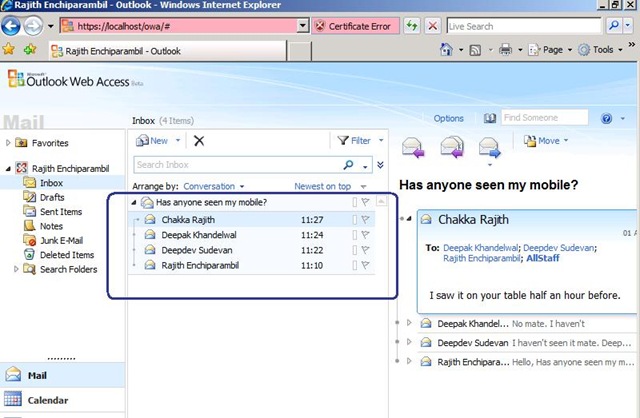Click the RSS feeds icon in command bar

pyautogui.click(x=475, y=50)
